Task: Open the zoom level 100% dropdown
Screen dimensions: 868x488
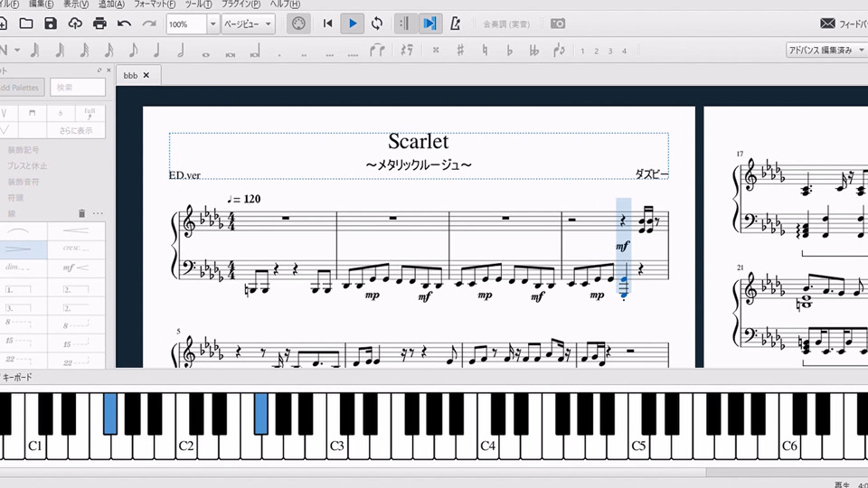Action: pyautogui.click(x=212, y=23)
